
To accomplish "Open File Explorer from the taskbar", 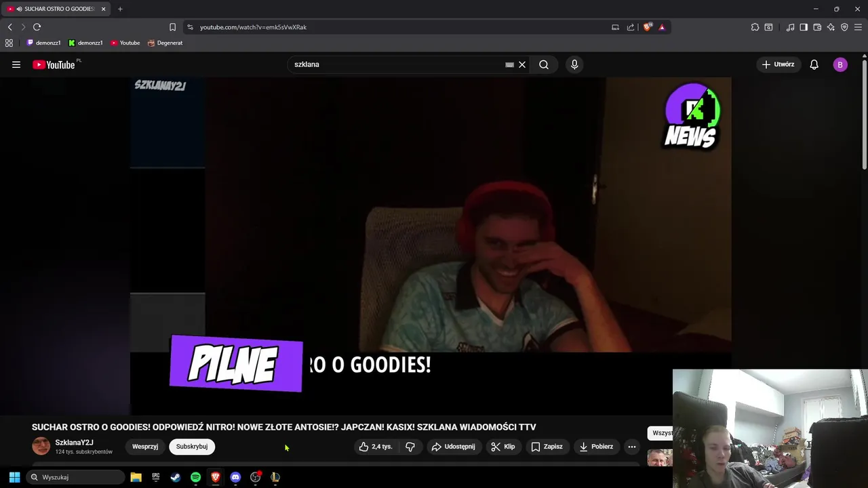I will pyautogui.click(x=136, y=477).
